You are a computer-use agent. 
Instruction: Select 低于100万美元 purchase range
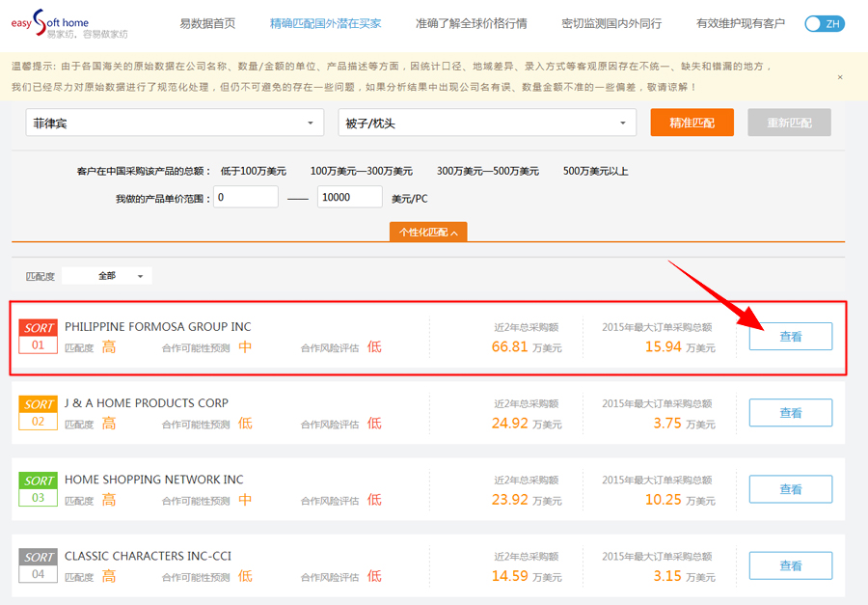pyautogui.click(x=253, y=171)
